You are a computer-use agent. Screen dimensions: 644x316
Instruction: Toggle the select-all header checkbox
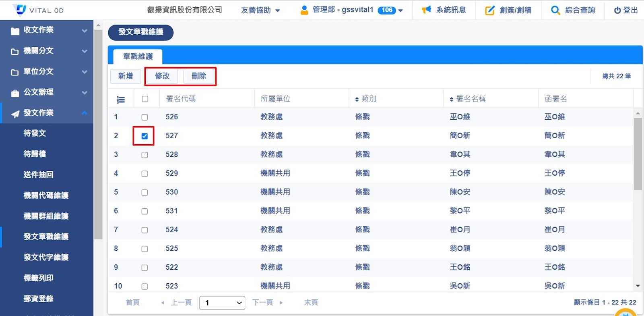tap(145, 99)
